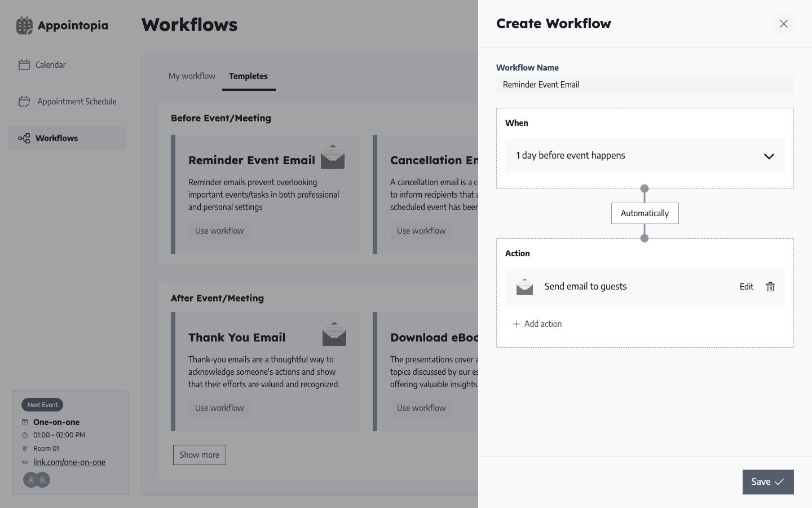
Task: Click the Thank You Email envelope icon
Action: [334, 334]
